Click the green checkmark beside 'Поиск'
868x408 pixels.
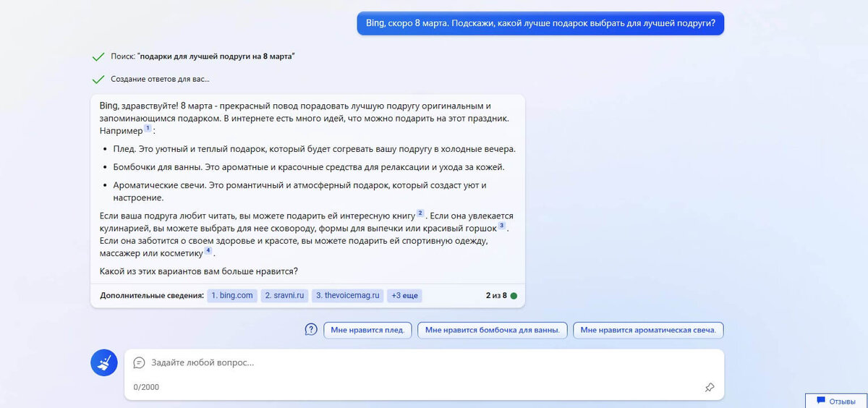coord(98,56)
